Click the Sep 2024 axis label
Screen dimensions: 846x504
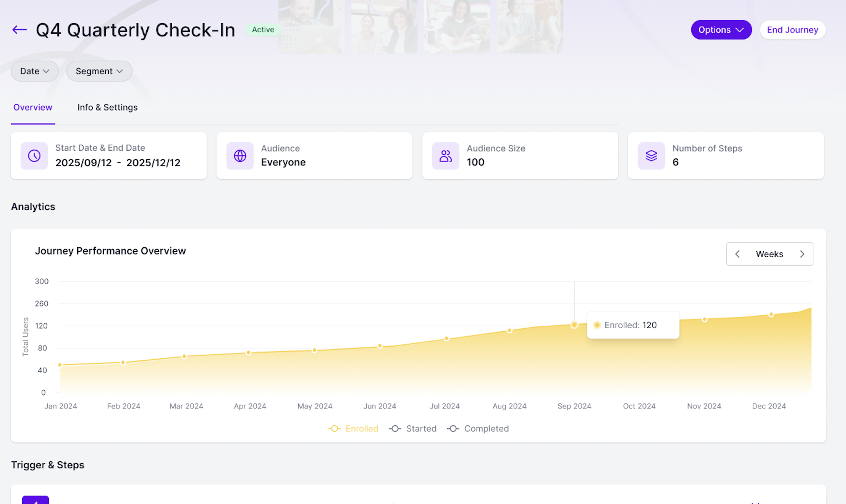coord(574,406)
